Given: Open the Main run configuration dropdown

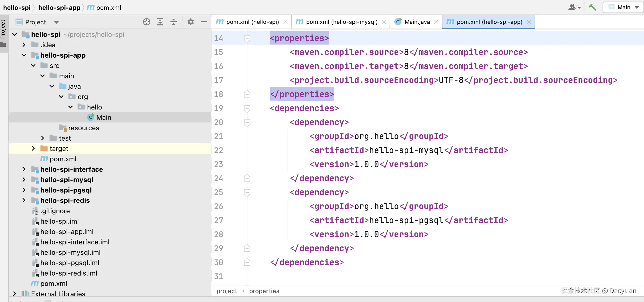Looking at the screenshot, I should click(624, 7).
